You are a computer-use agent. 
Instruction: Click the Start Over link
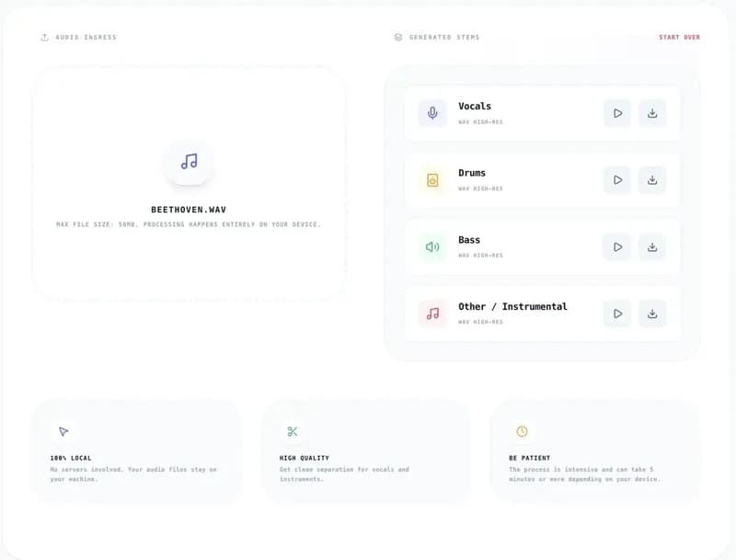tap(679, 38)
